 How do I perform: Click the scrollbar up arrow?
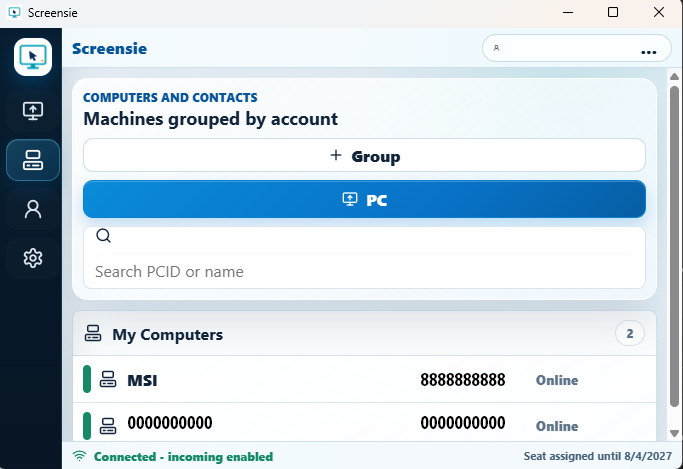(x=674, y=77)
